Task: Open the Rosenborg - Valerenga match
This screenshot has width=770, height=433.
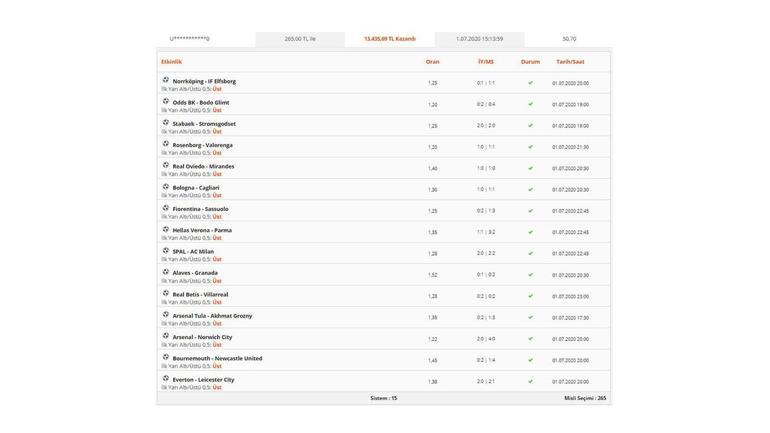Action: point(203,145)
